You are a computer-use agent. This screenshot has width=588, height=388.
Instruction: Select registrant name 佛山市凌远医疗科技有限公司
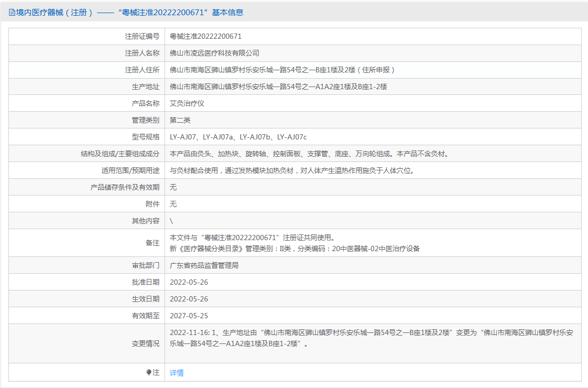pos(214,53)
